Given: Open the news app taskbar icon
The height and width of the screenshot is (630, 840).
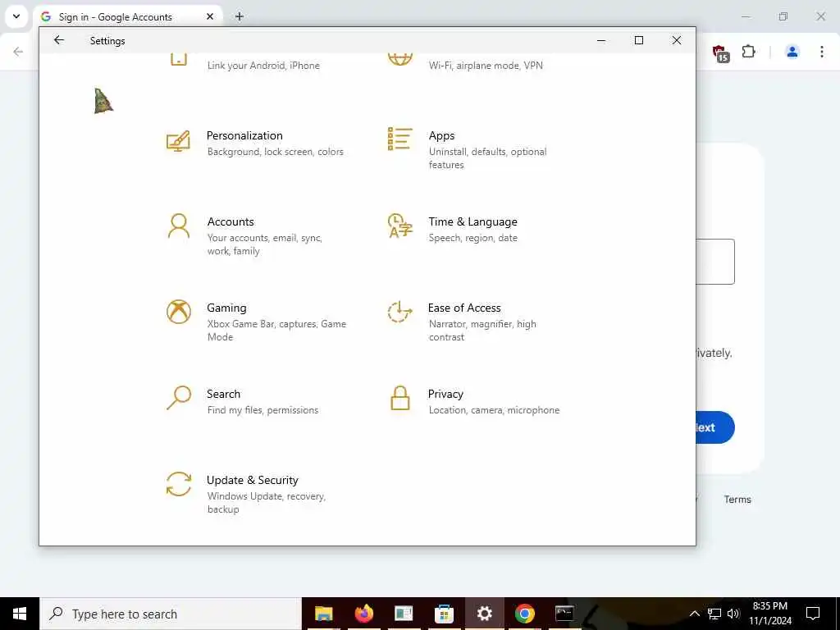Looking at the screenshot, I should click(x=404, y=614).
